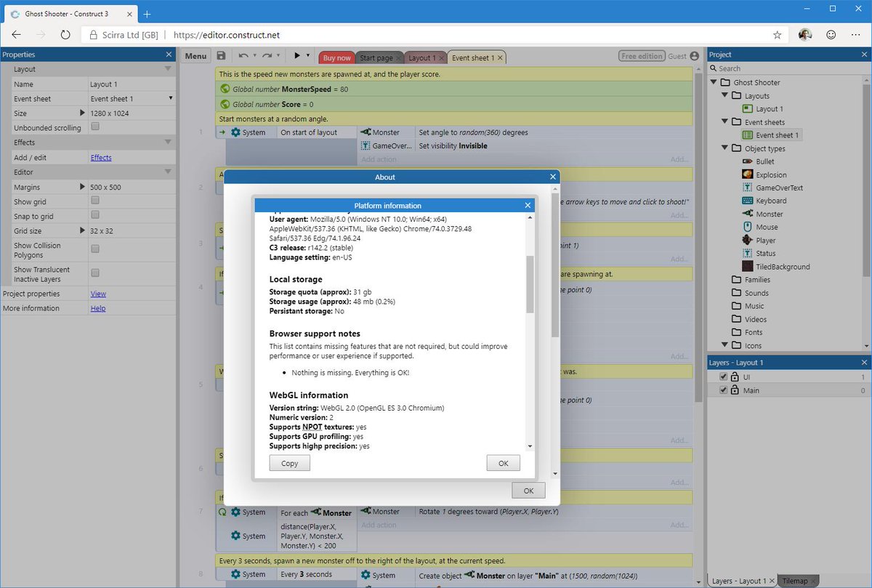Select the Monster object in Project
This screenshot has height=588, width=872.
point(770,214)
